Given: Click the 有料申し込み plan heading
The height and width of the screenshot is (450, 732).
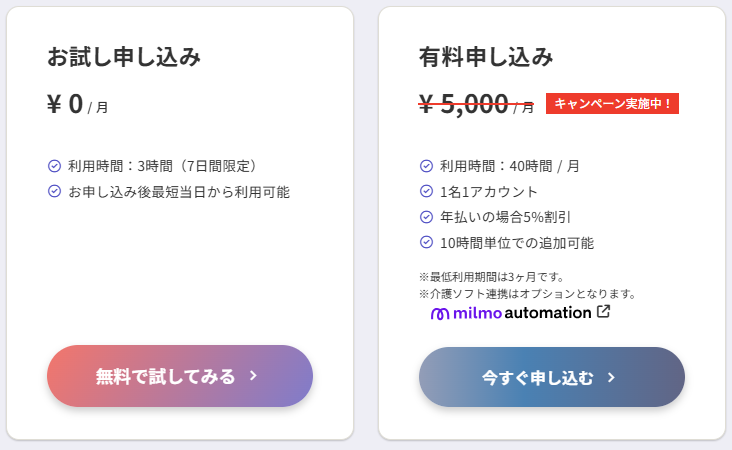Looking at the screenshot, I should click(x=486, y=56).
